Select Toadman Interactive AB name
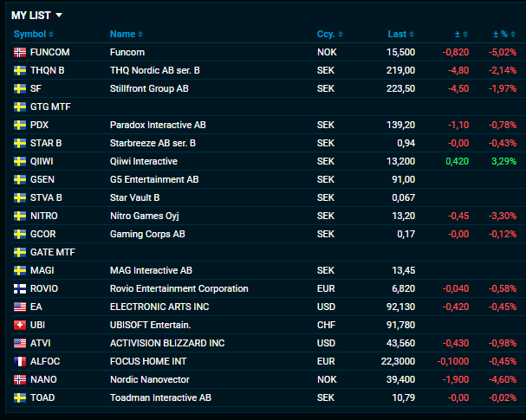 (x=160, y=397)
